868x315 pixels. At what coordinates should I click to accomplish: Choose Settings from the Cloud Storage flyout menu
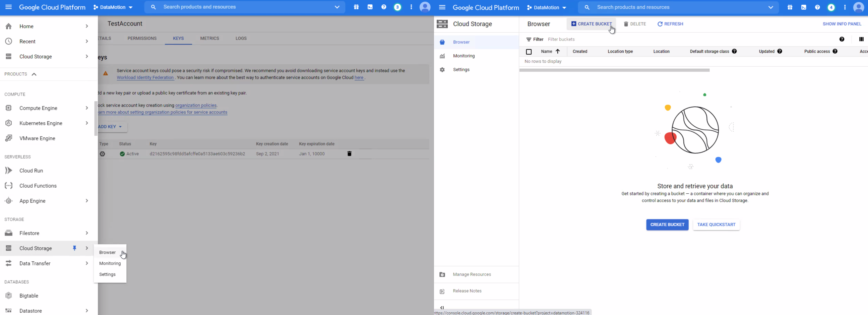point(107,274)
